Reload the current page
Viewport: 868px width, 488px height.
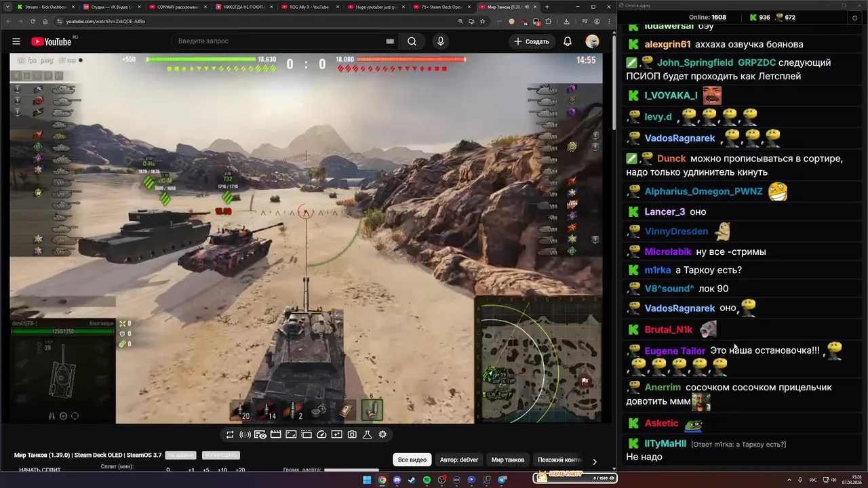point(33,21)
